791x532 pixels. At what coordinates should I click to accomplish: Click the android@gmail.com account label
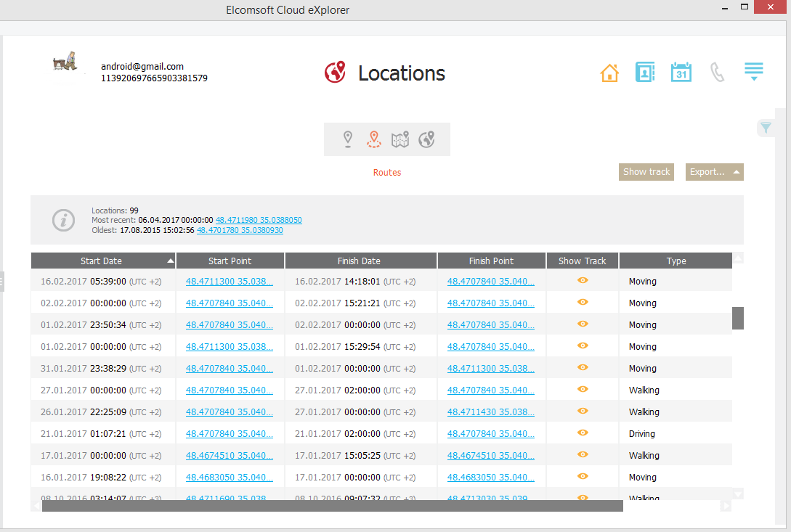tap(142, 67)
